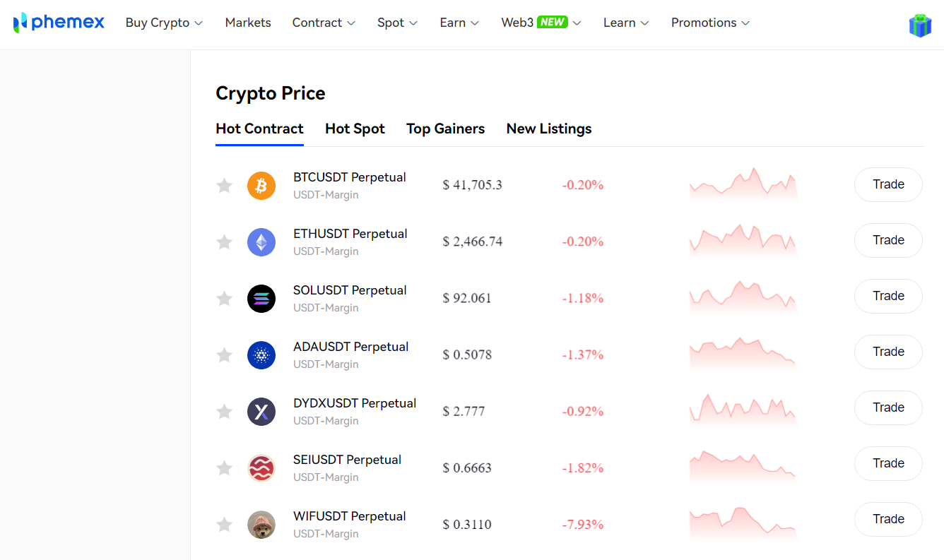Screen dimensions: 944x560
Task: Expand the Promotions menu
Action: click(710, 23)
